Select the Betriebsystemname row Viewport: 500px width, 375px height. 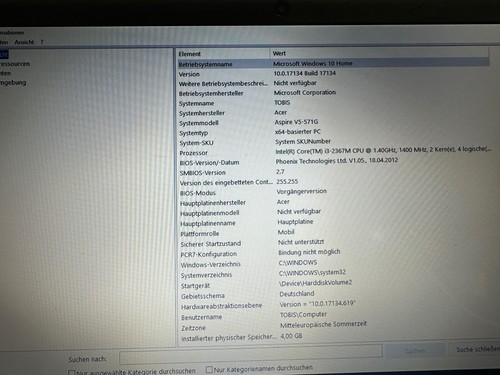[x=333, y=63]
